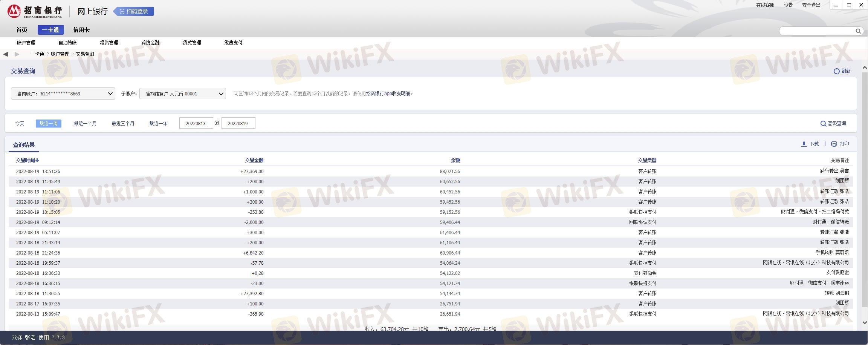The height and width of the screenshot is (345, 868).
Task: Select the 2022-08-13 15:09:47 transaction row
Action: pos(431,314)
